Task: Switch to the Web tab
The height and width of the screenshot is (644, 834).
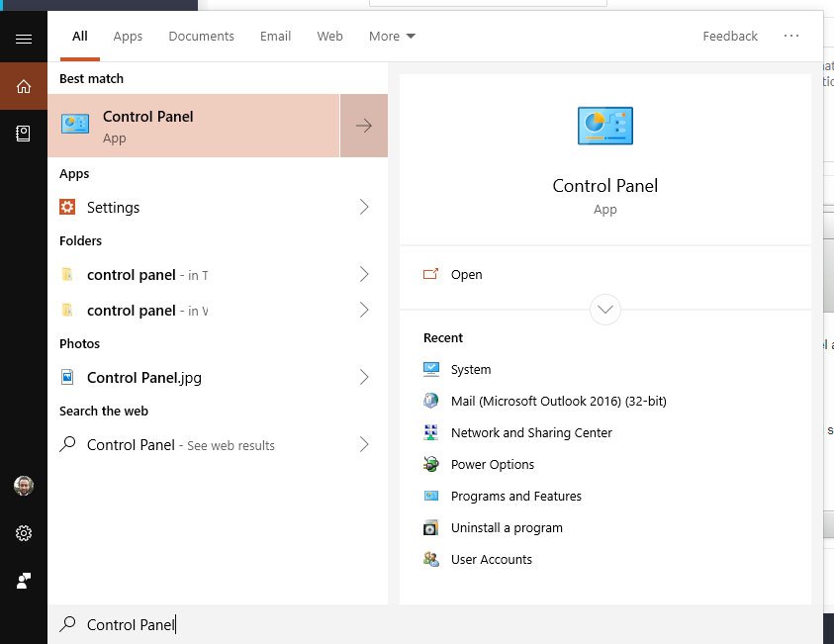Action: (329, 37)
